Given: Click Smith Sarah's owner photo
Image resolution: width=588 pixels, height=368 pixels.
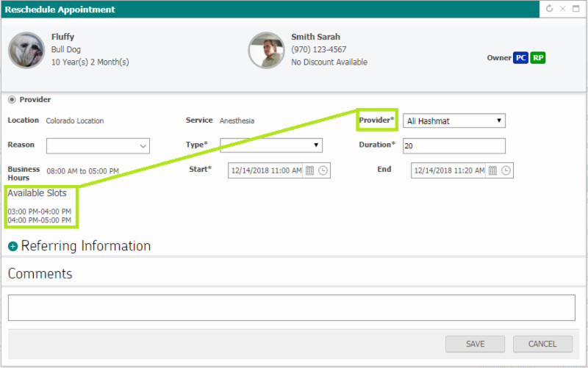Looking at the screenshot, I should point(266,50).
